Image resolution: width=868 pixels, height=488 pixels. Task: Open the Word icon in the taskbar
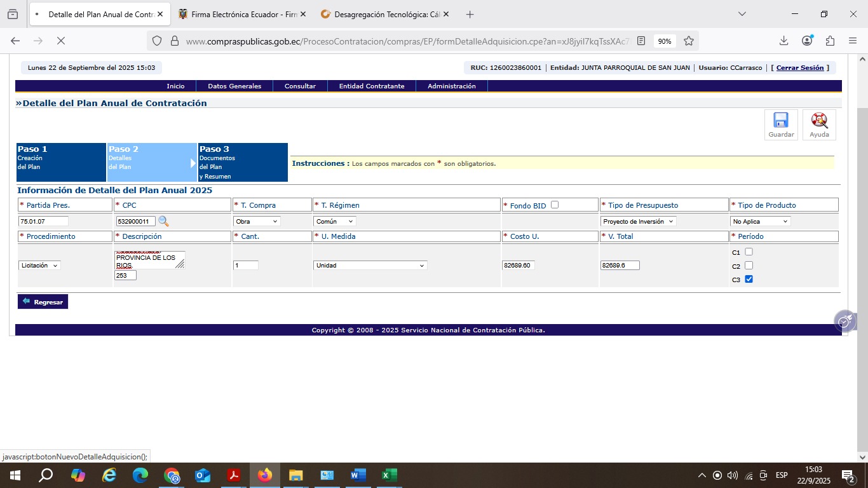coord(358,475)
